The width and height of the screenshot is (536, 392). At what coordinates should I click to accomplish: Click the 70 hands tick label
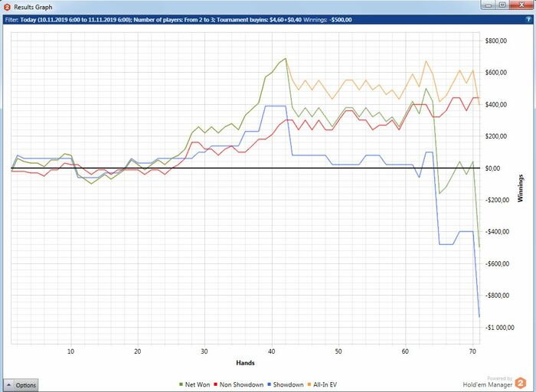(472, 351)
